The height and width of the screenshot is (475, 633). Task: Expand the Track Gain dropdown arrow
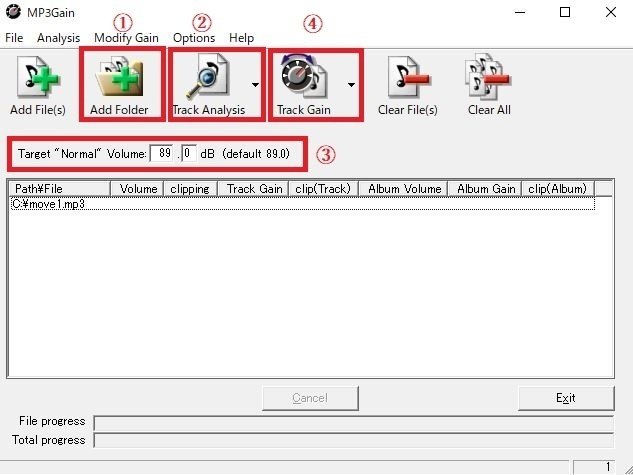(x=351, y=85)
